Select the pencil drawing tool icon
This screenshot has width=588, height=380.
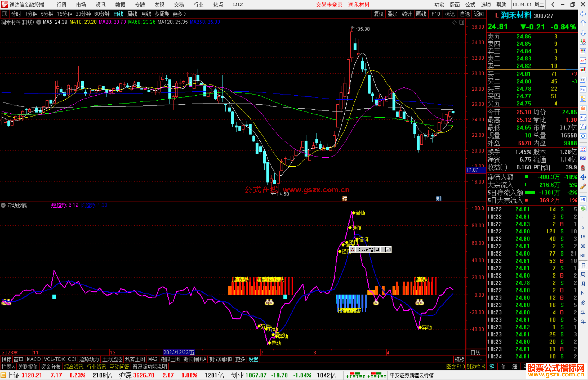tap(583, 187)
